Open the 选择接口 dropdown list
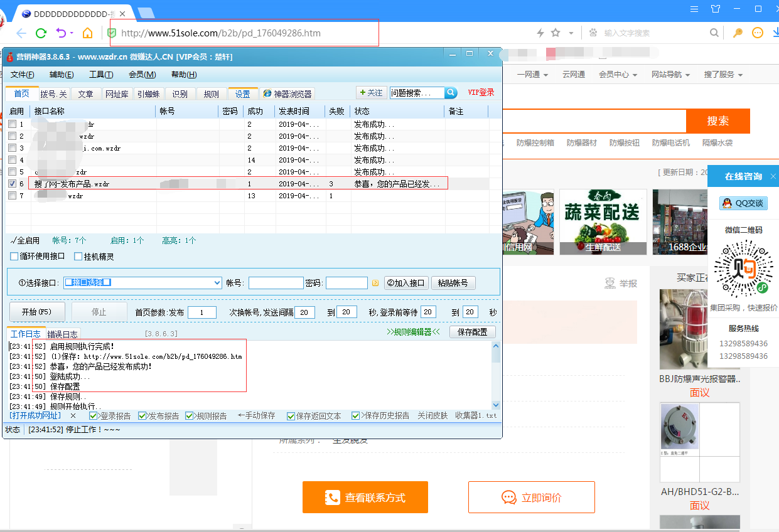This screenshot has width=779, height=532. 216,282
